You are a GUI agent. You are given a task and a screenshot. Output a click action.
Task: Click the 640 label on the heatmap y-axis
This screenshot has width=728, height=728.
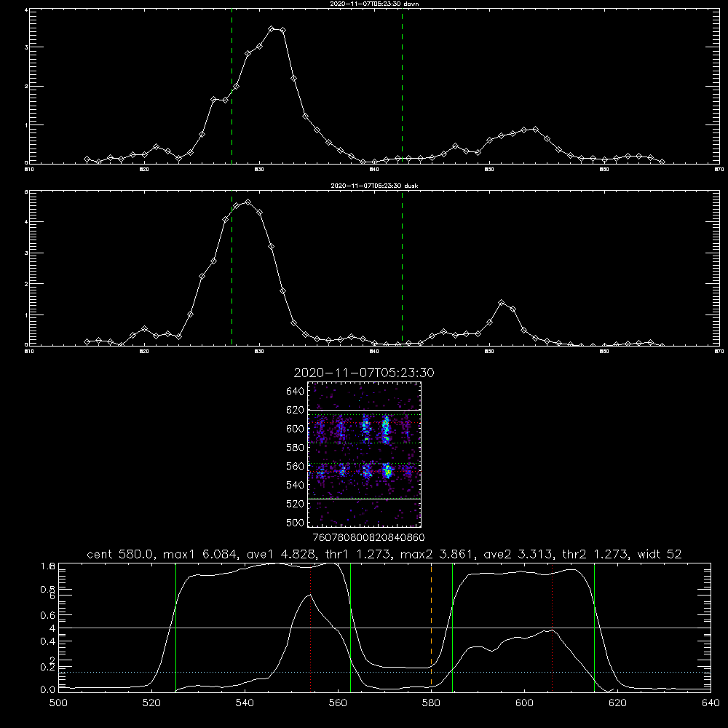point(295,392)
